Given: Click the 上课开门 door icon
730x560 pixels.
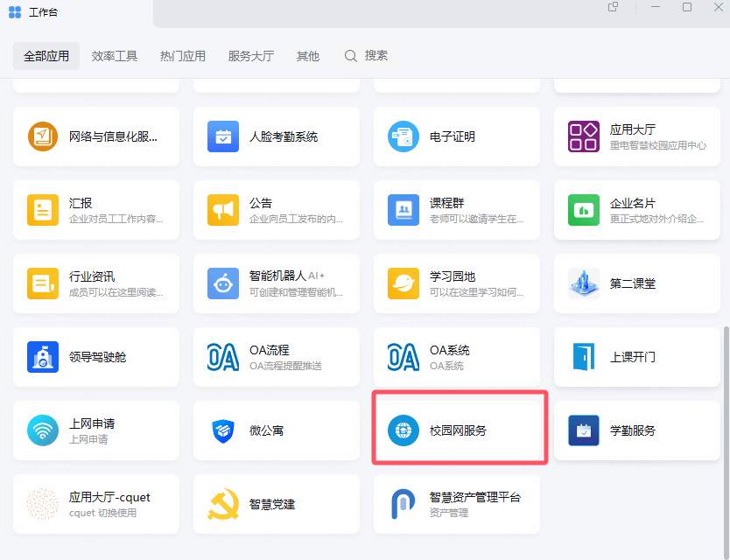Looking at the screenshot, I should pos(584,357).
